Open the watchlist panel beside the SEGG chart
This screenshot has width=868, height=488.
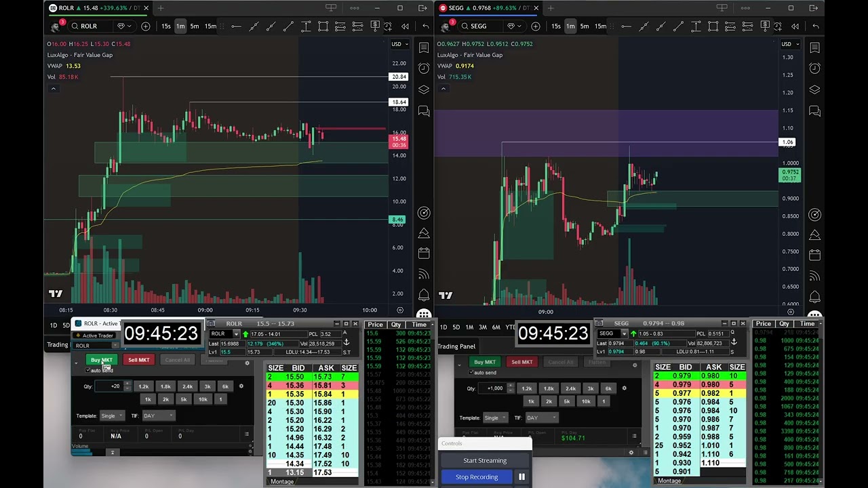(x=814, y=47)
